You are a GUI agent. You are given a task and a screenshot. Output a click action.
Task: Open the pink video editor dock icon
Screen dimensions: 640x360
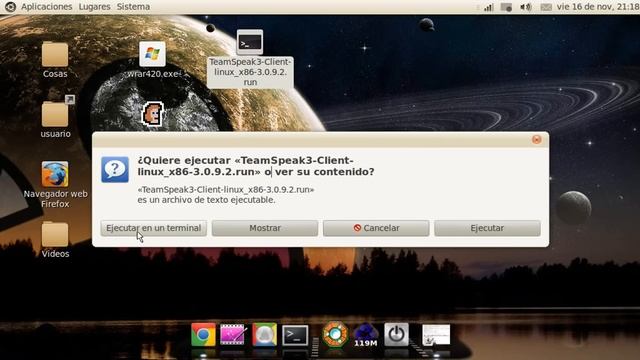coord(232,335)
